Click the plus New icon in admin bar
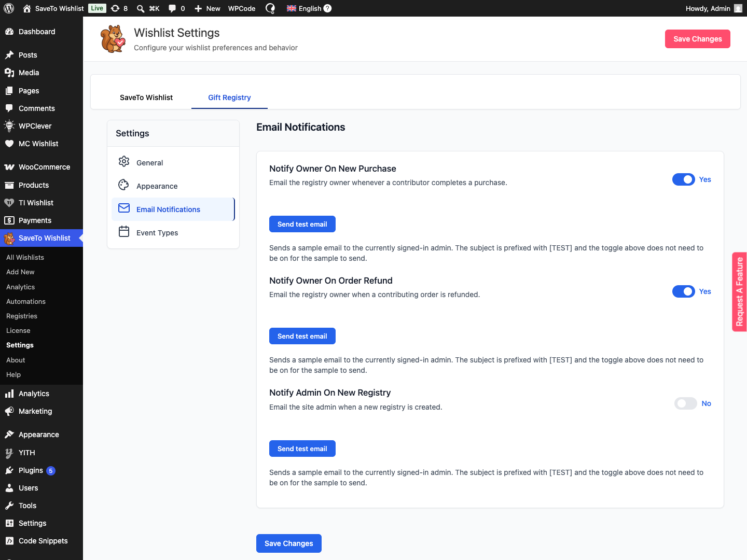This screenshot has width=747, height=560. [x=198, y=8]
